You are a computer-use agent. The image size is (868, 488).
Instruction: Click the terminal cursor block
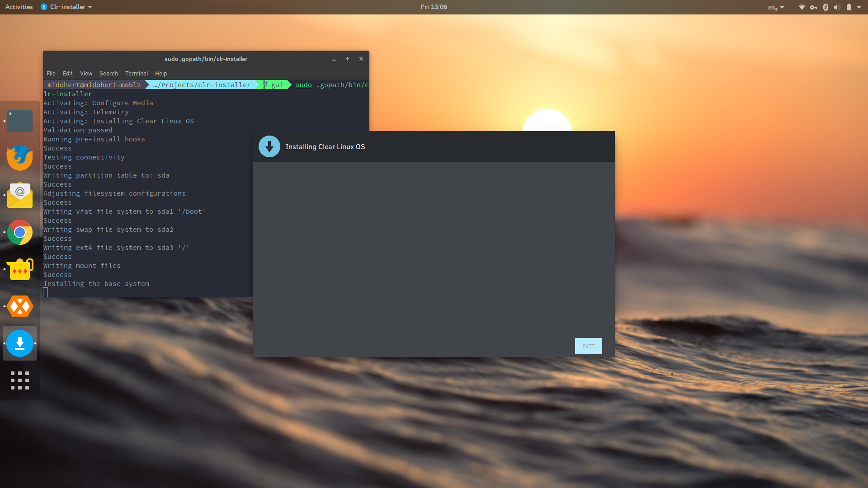click(x=45, y=293)
